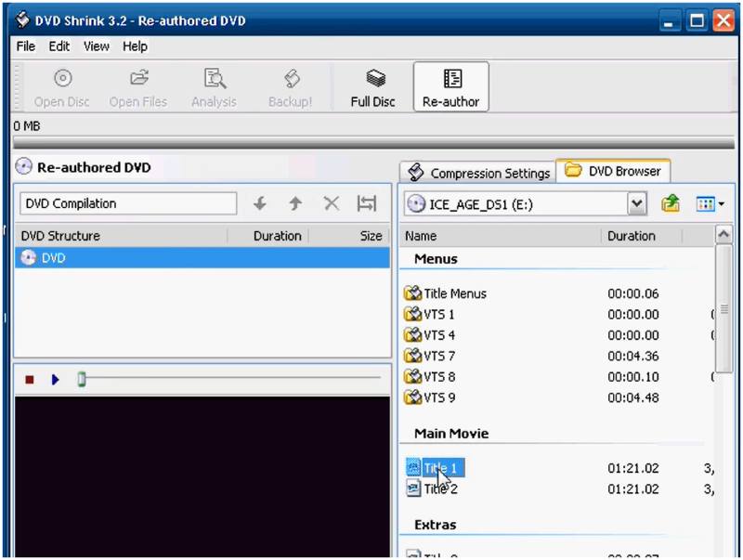
Task: Click the preview seek slider handle
Action: [x=82, y=379]
